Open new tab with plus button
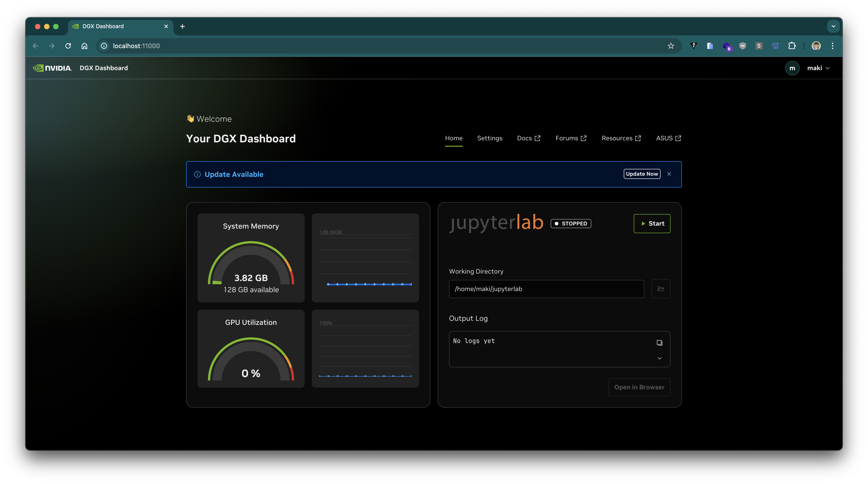Viewport: 868px width, 484px height. pos(182,26)
